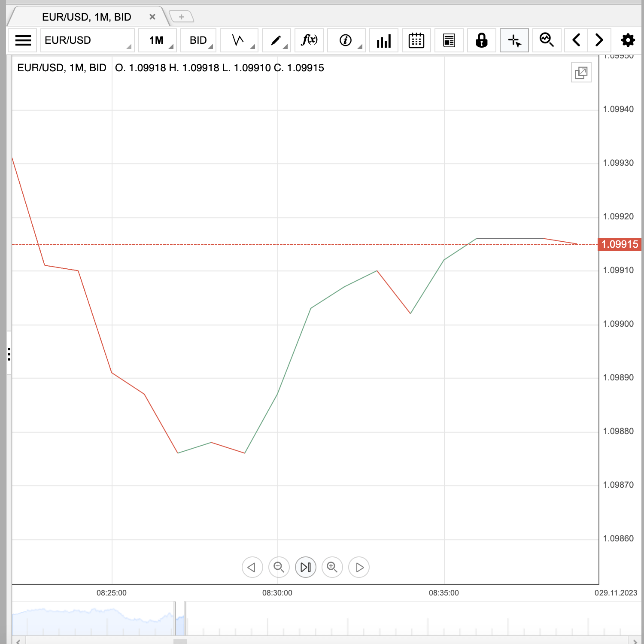
Task: Select the EUR/USD, 1M, BID tab
Action: point(86,17)
